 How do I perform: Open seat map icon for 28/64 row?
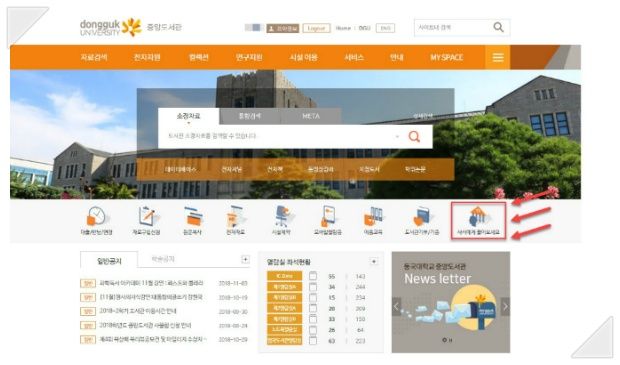[x=313, y=330]
